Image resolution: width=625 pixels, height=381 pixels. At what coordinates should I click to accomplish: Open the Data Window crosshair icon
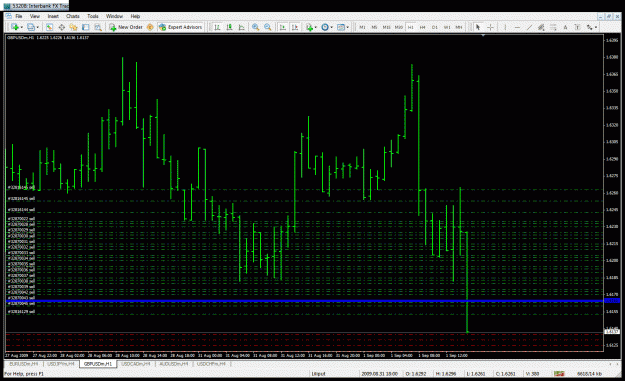61,27
